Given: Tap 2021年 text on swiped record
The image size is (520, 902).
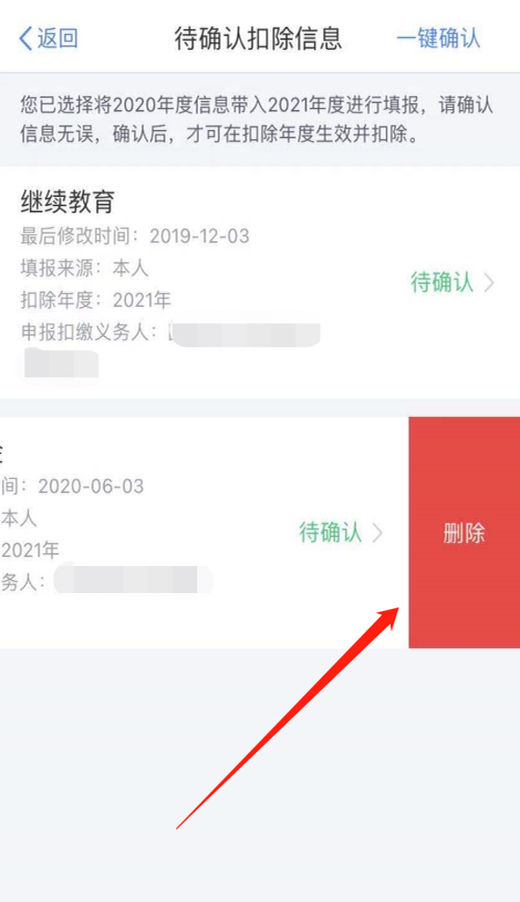Looking at the screenshot, I should tap(30, 551).
